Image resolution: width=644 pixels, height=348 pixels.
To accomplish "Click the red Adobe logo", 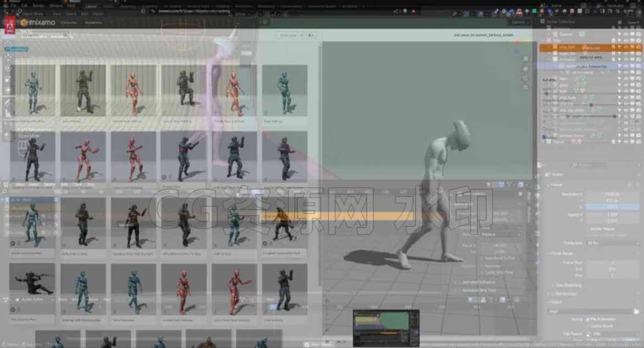I will [9, 25].
